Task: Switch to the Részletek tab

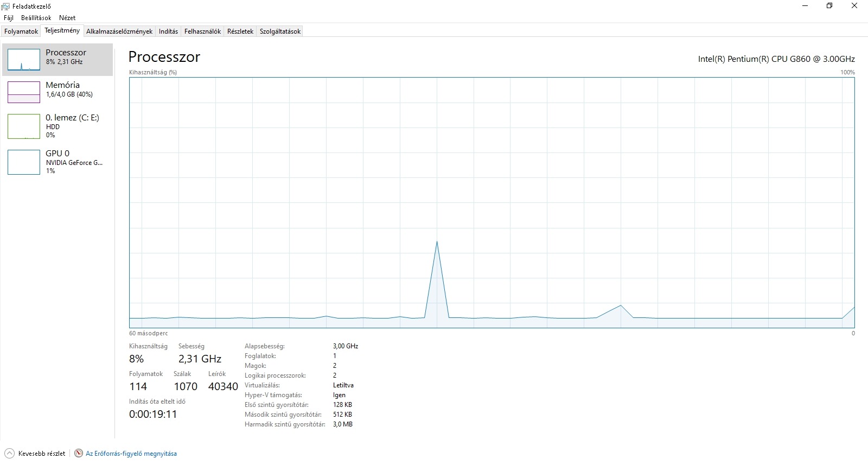Action: [240, 31]
